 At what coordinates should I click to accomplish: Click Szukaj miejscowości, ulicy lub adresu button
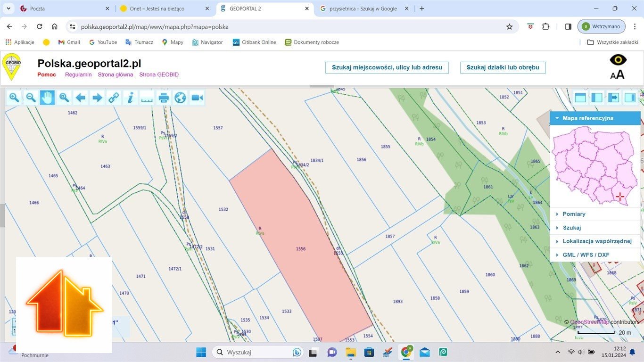coord(387,67)
